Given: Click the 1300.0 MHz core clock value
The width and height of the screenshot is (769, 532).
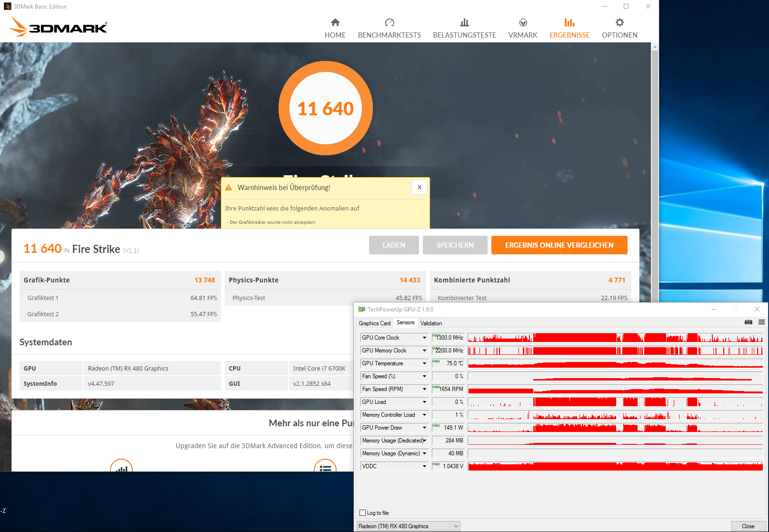Looking at the screenshot, I should point(448,338).
